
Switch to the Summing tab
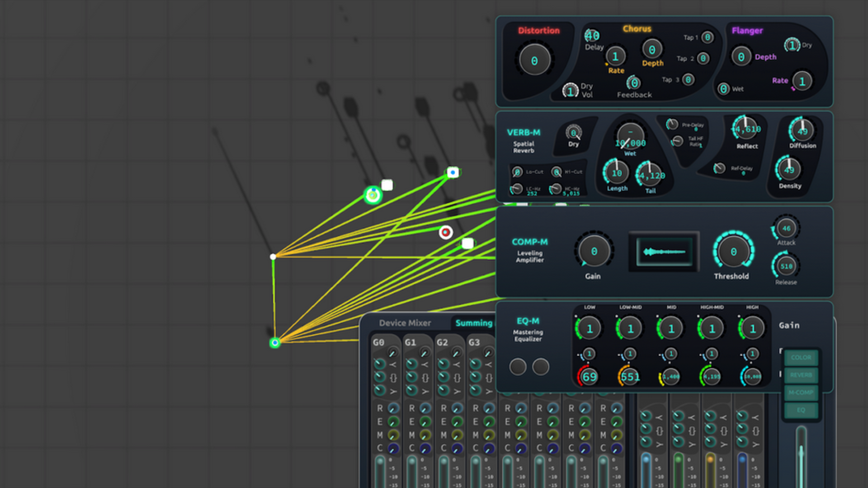473,323
